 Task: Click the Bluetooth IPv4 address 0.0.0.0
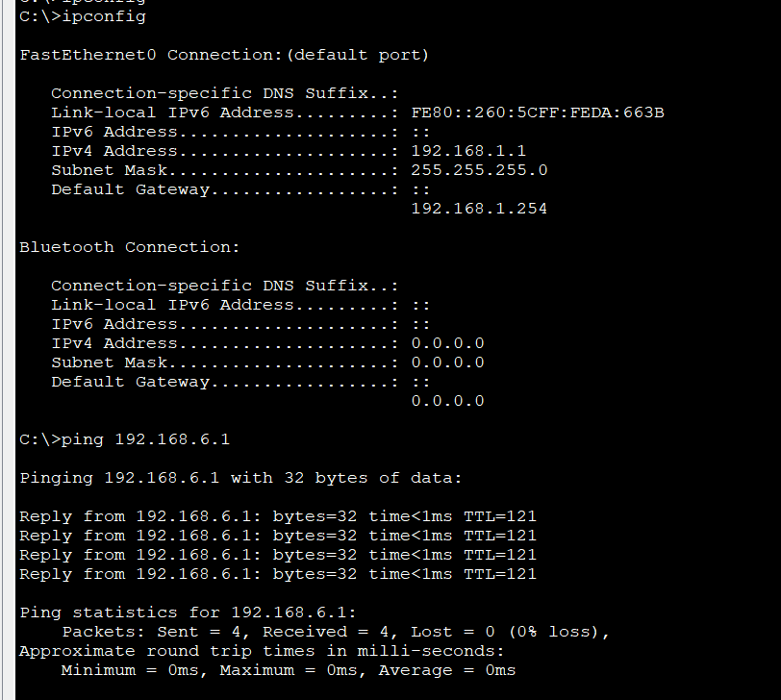(x=447, y=343)
